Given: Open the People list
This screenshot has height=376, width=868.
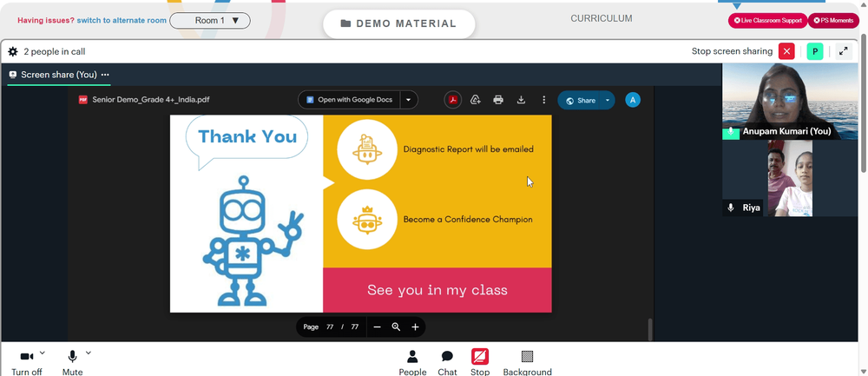Looking at the screenshot, I should (x=412, y=363).
